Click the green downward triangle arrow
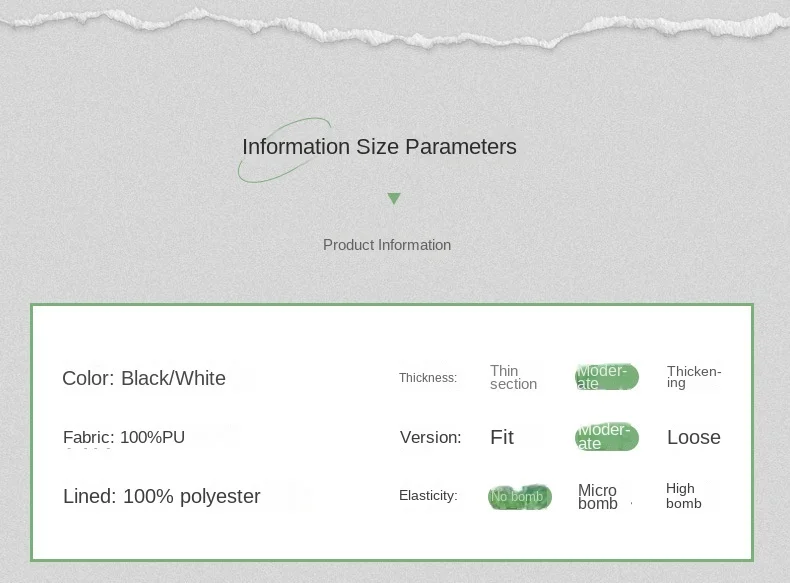 pos(394,199)
